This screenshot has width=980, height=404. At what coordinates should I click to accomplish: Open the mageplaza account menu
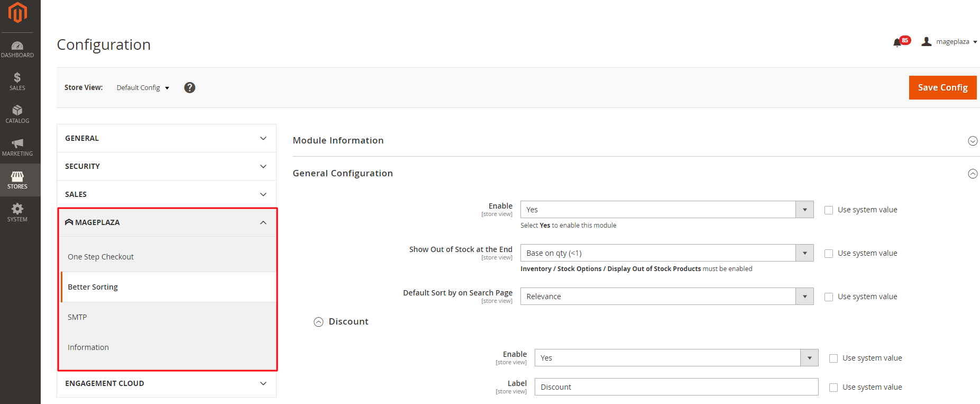pyautogui.click(x=950, y=42)
